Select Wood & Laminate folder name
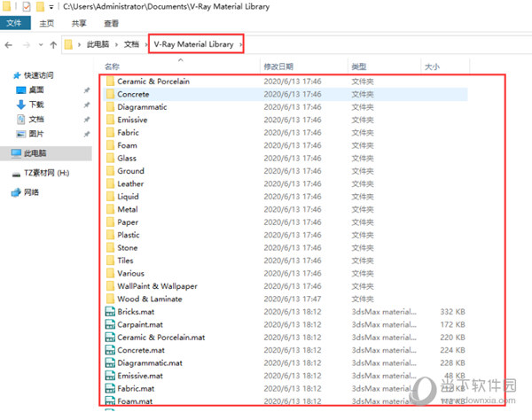The height and width of the screenshot is (420, 532). [x=150, y=299]
